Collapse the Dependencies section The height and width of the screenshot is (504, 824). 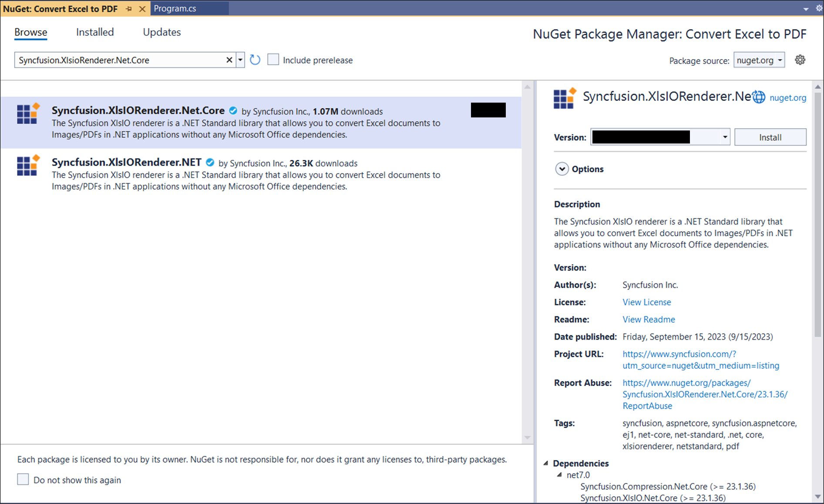coord(546,463)
